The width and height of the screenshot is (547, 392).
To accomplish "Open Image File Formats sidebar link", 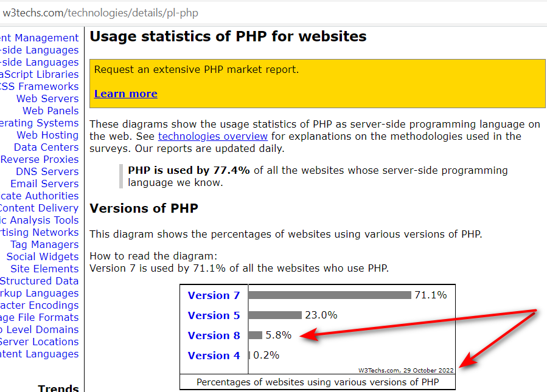I will click(40, 317).
